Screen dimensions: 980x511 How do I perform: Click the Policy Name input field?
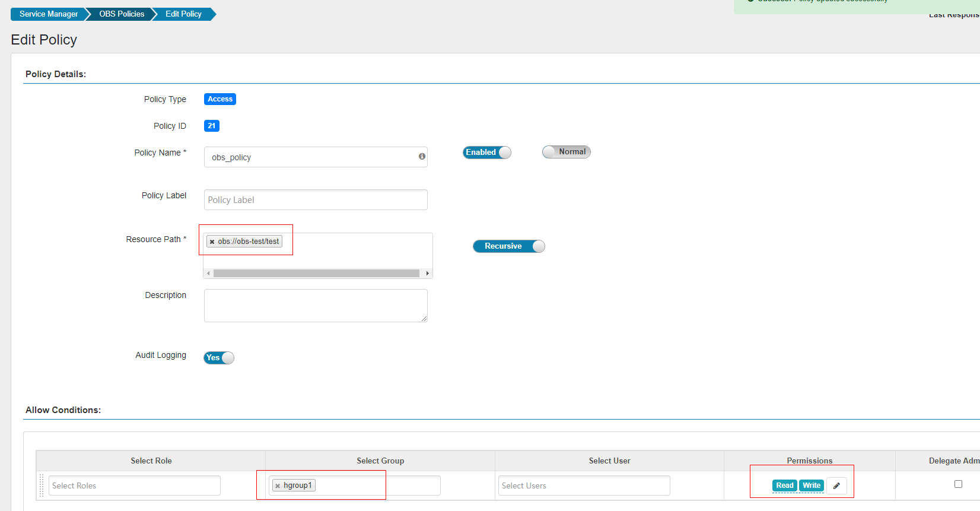(316, 157)
